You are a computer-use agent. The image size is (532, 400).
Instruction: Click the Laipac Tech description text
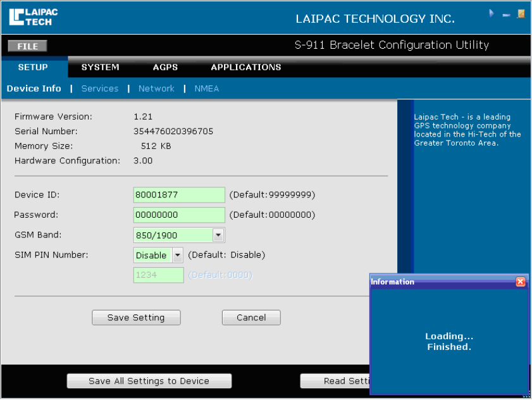tap(467, 130)
